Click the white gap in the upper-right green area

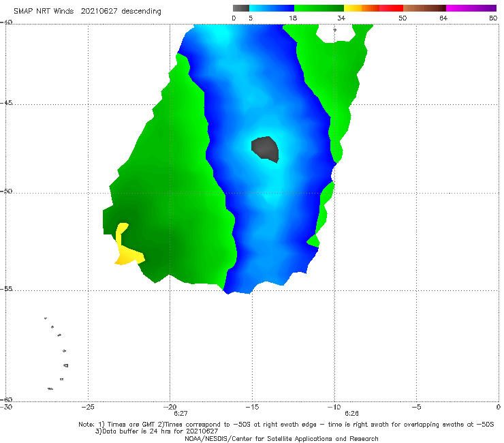[x=336, y=33]
